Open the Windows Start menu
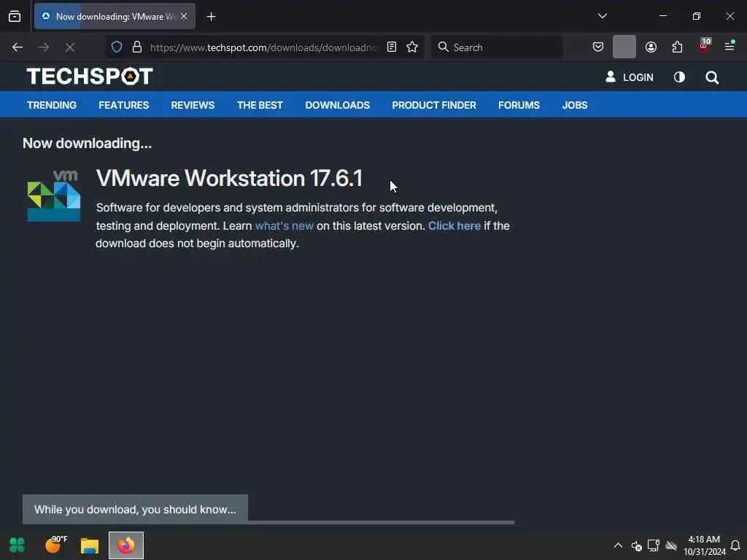Image resolution: width=747 pixels, height=560 pixels. pyautogui.click(x=18, y=545)
